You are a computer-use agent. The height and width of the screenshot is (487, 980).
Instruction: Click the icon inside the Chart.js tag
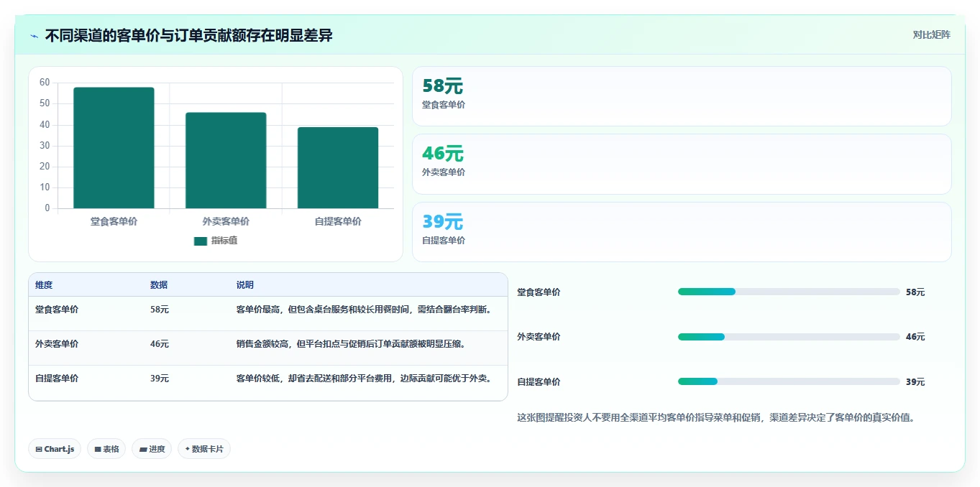tap(39, 449)
